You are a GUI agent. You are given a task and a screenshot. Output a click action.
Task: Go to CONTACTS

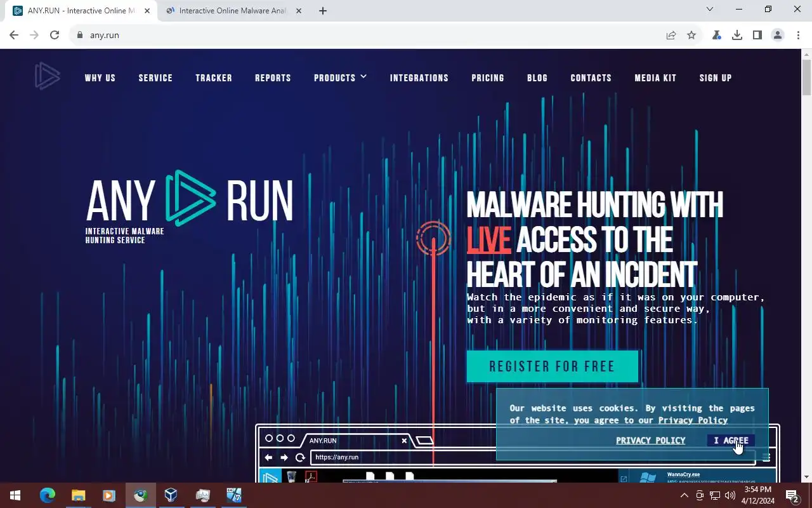point(591,78)
